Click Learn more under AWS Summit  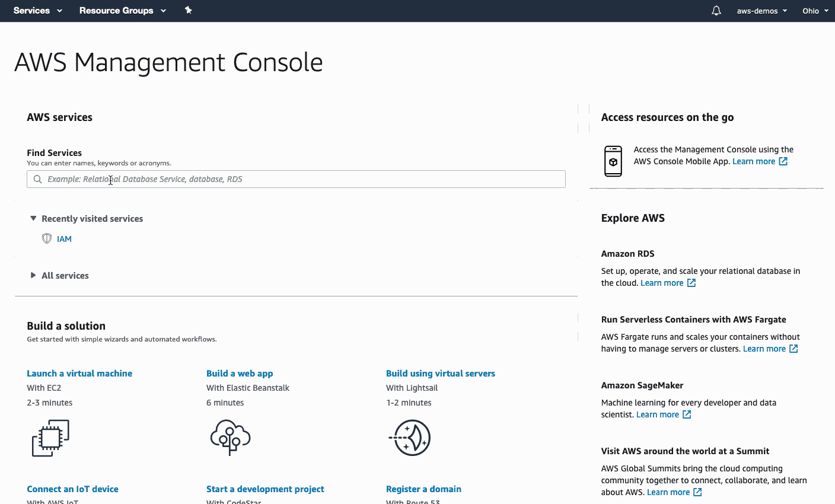click(x=668, y=492)
